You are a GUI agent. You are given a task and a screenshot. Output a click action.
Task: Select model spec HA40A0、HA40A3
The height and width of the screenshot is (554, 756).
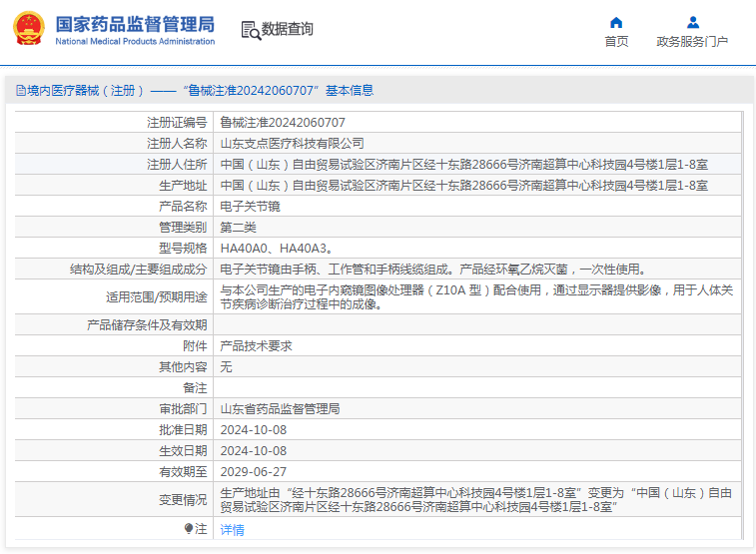[277, 249]
